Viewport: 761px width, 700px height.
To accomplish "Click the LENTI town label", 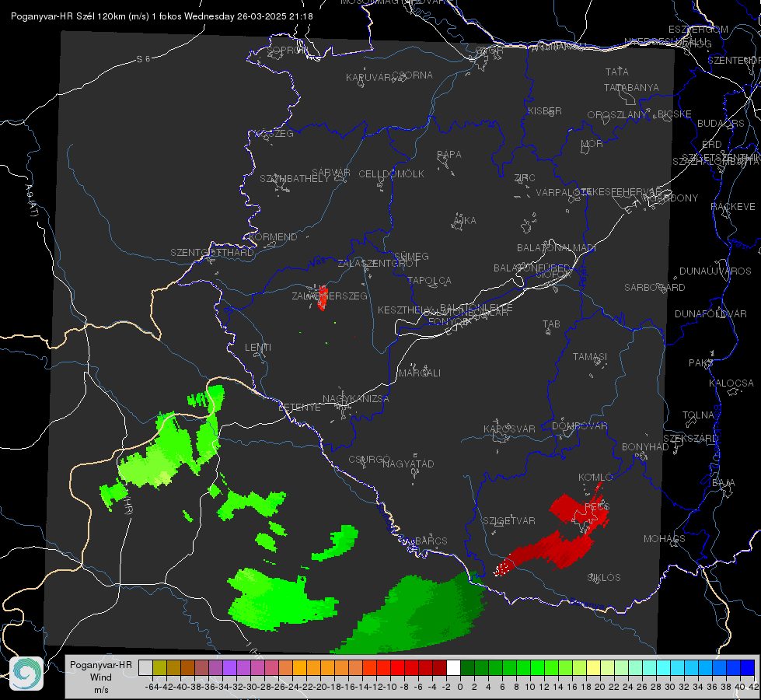I will pyautogui.click(x=258, y=348).
